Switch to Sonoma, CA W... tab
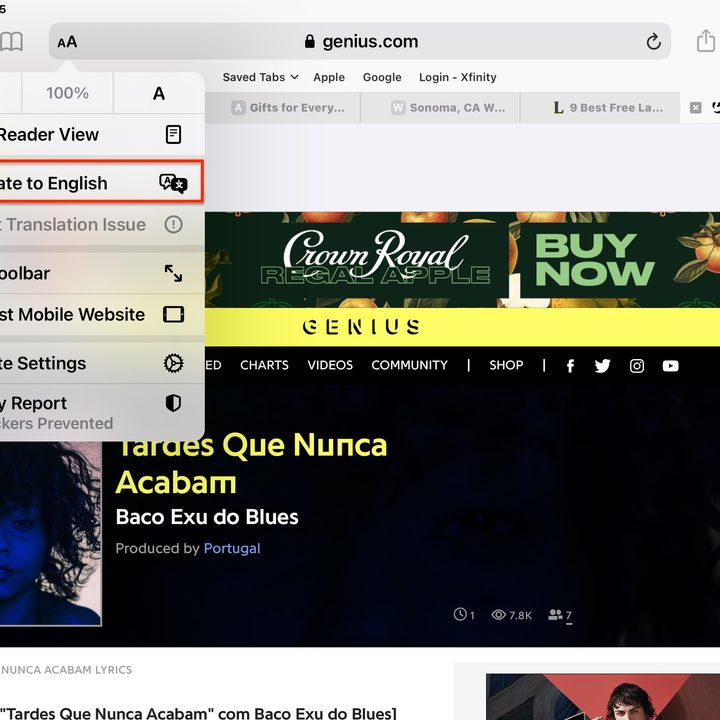This screenshot has width=720, height=720. tap(440, 107)
